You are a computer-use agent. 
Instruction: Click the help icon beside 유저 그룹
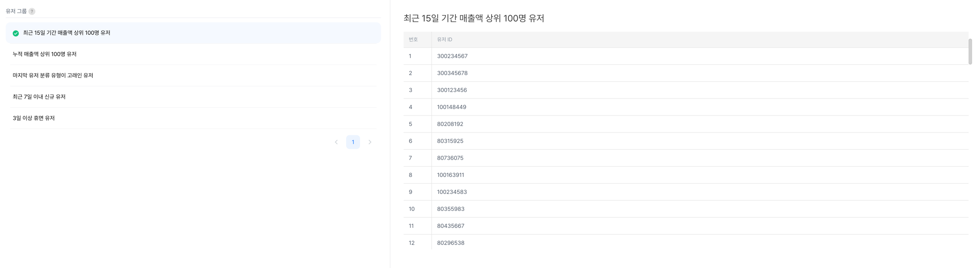coord(32,11)
